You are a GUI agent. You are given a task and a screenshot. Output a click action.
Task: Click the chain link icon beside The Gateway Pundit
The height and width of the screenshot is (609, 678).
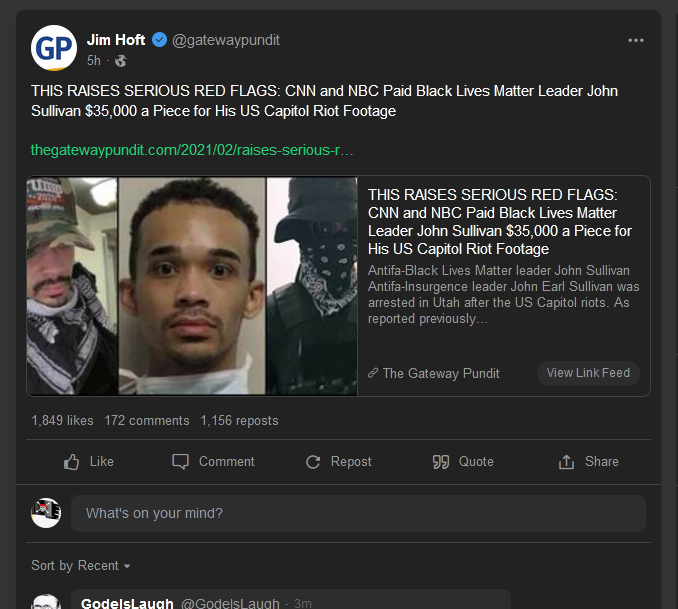click(373, 373)
